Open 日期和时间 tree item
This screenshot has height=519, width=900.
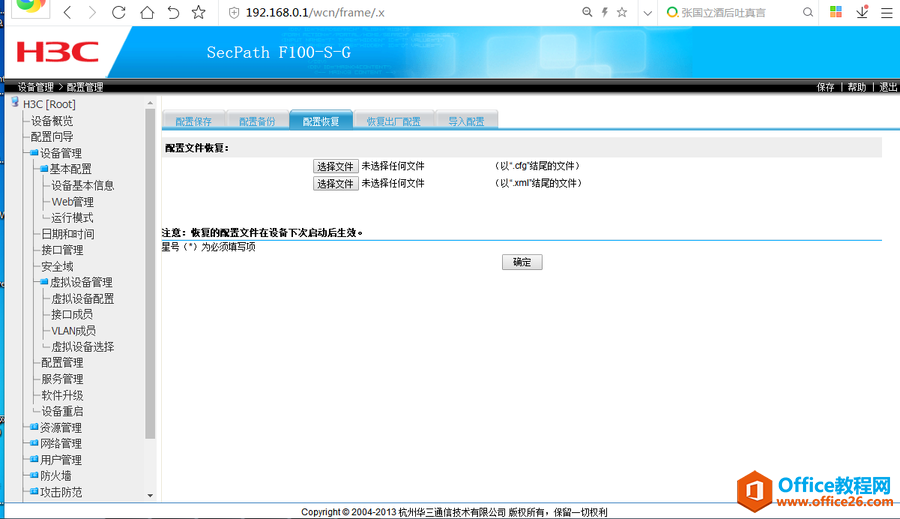68,234
